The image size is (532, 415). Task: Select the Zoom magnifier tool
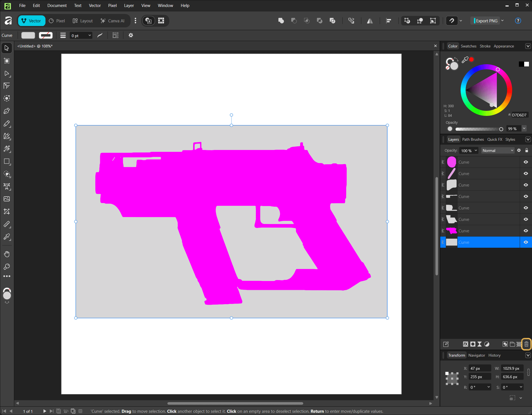[x=7, y=266]
